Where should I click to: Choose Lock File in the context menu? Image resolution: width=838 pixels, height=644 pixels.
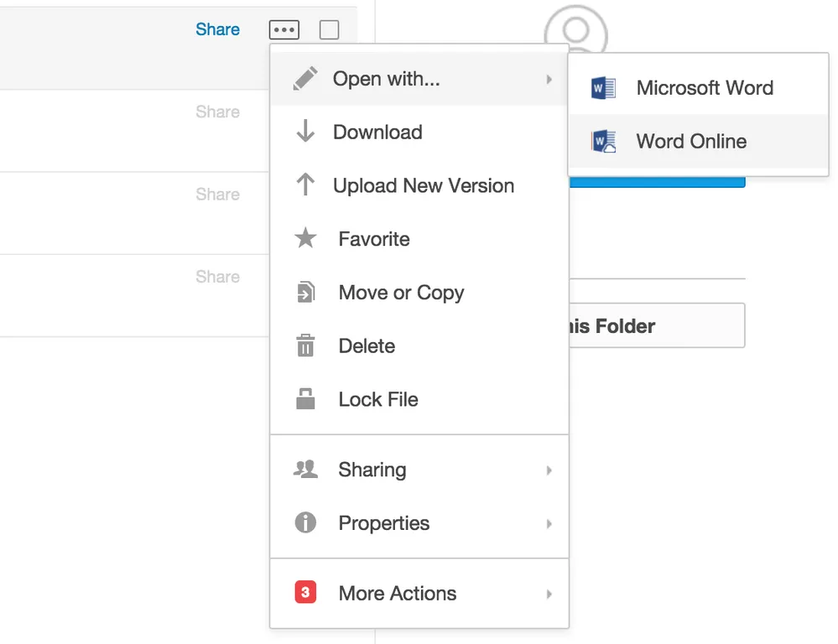377,400
